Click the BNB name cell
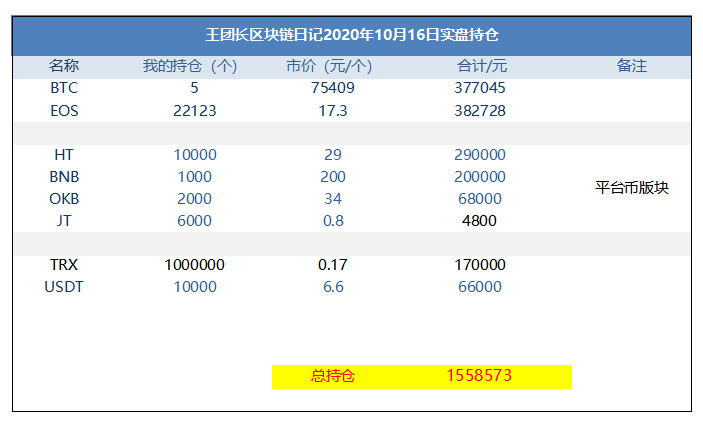703x423 pixels. [64, 177]
